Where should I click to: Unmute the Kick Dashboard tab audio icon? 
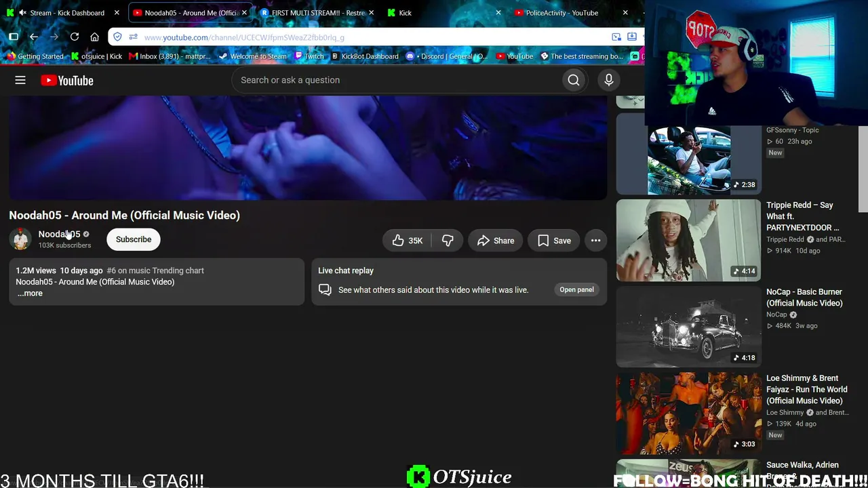tap(22, 13)
